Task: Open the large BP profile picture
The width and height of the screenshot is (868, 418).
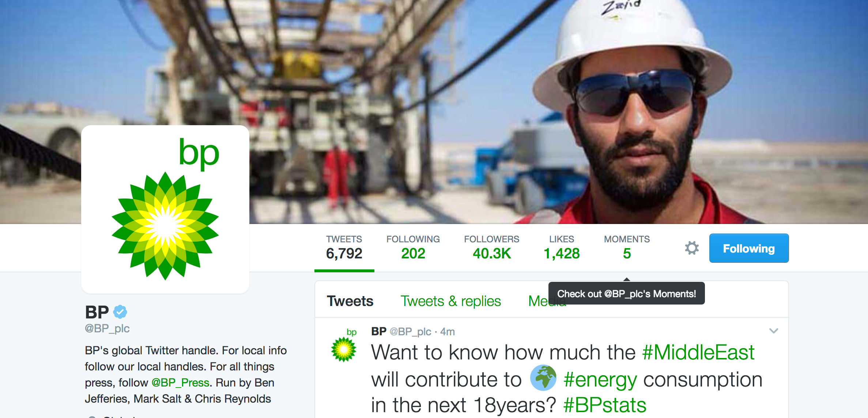Action: tap(165, 209)
